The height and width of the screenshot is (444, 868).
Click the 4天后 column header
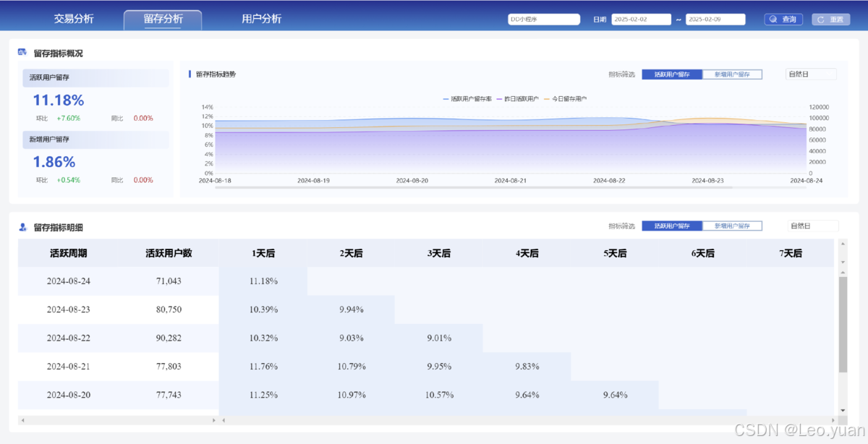point(527,253)
